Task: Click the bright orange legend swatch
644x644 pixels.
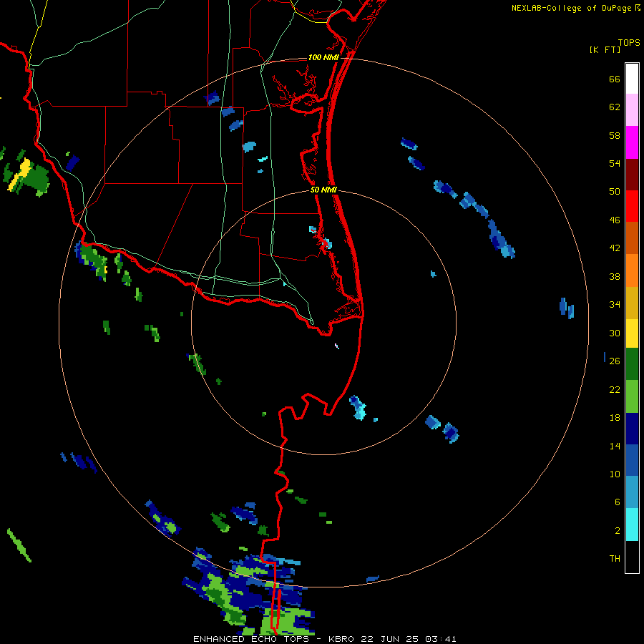Action: click(632, 270)
